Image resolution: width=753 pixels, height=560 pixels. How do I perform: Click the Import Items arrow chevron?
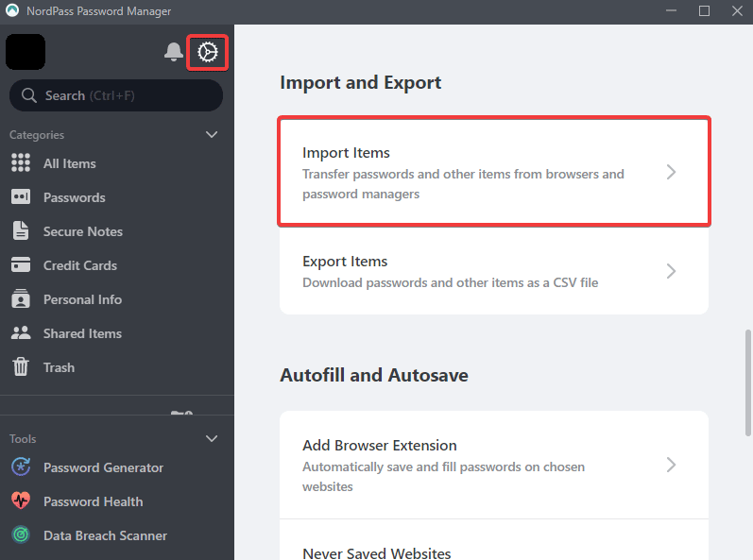[x=672, y=172]
